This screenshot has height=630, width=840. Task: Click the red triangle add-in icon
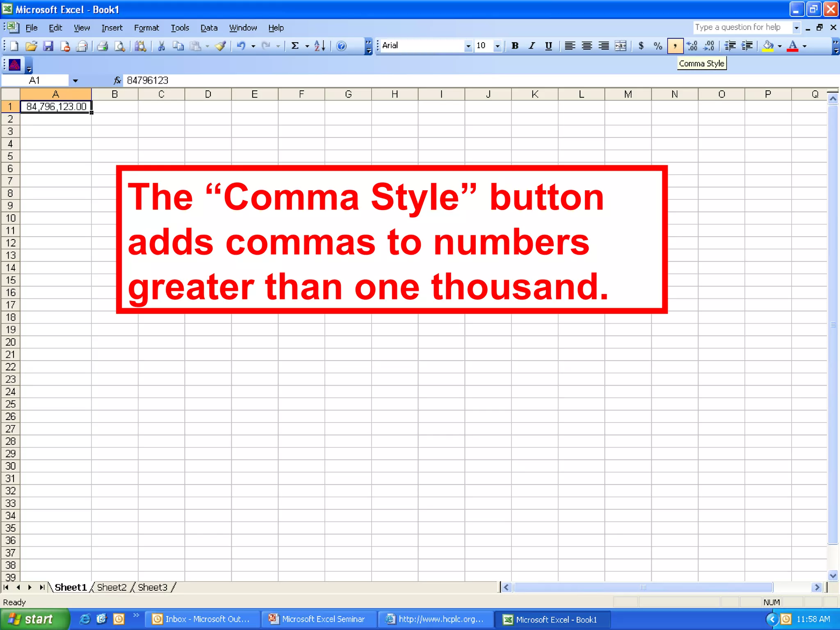[x=15, y=65]
